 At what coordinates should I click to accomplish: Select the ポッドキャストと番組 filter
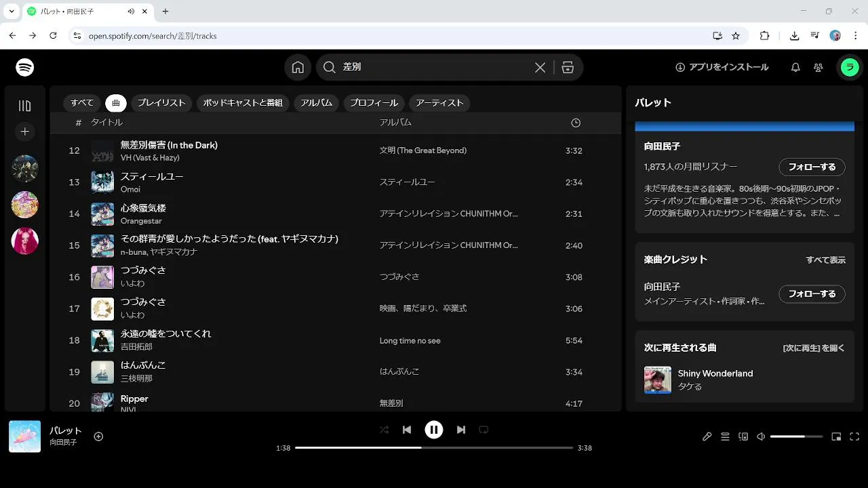(x=243, y=103)
